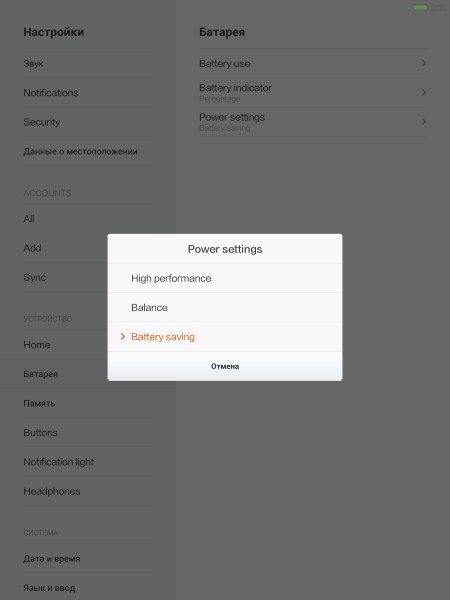Click the Power settings dialog title
Screen dimensions: 450x600
225,249
